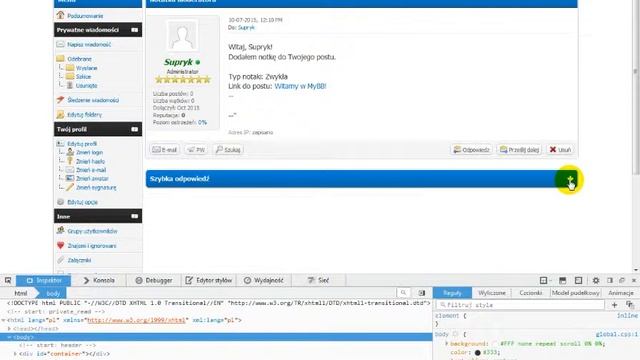Click the responsive design mode icon
This screenshot has height=360, width=640.
(578, 280)
